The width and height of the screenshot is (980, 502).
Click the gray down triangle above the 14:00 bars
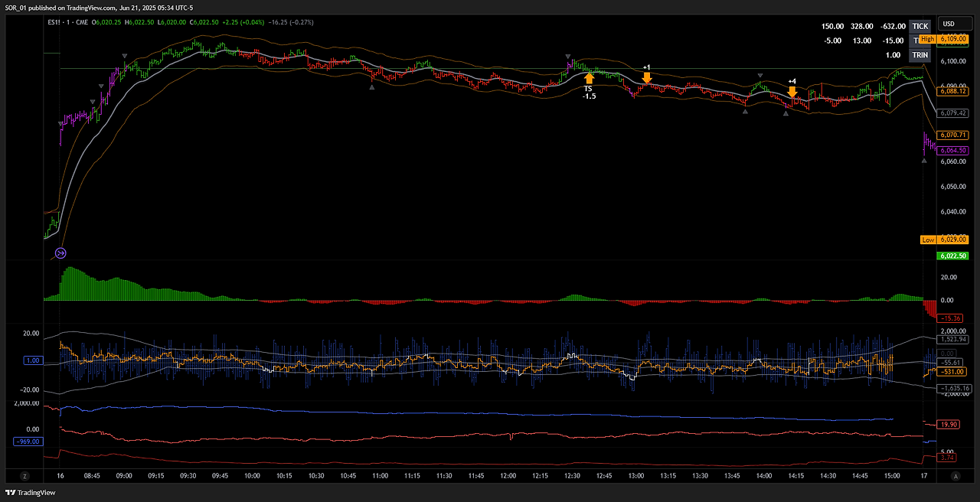pos(759,76)
